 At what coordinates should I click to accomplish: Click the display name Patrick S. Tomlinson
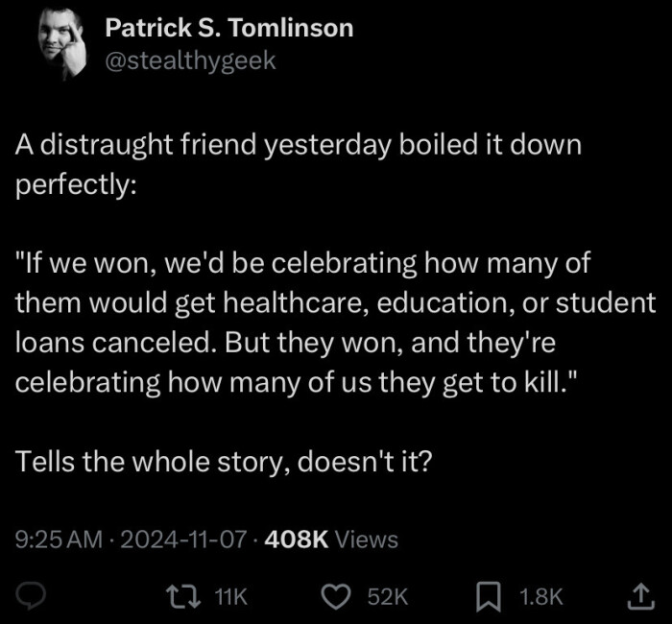click(x=228, y=28)
